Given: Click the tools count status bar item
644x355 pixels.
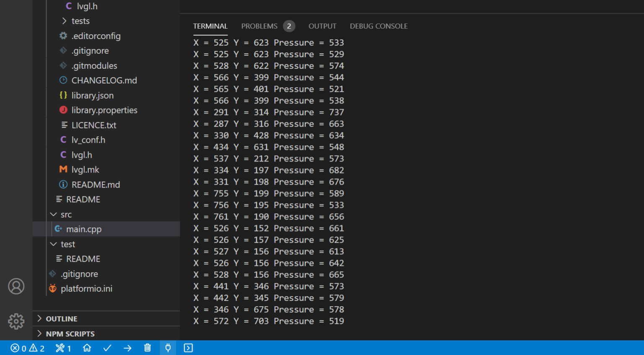Looking at the screenshot, I should (x=63, y=348).
